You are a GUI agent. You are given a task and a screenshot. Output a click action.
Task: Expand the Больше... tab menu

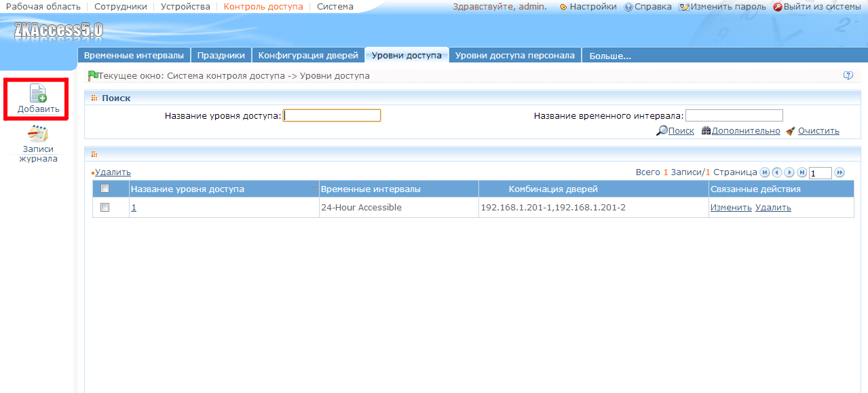pyautogui.click(x=610, y=56)
